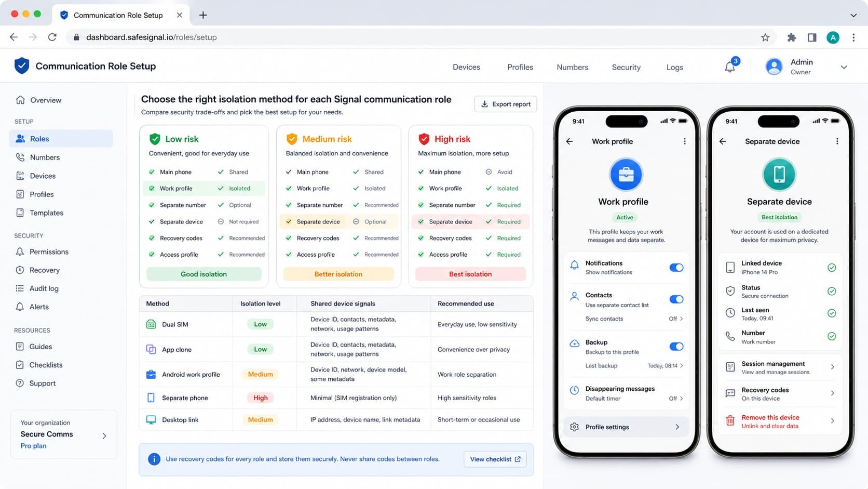Open Session management chevron

coord(832,367)
